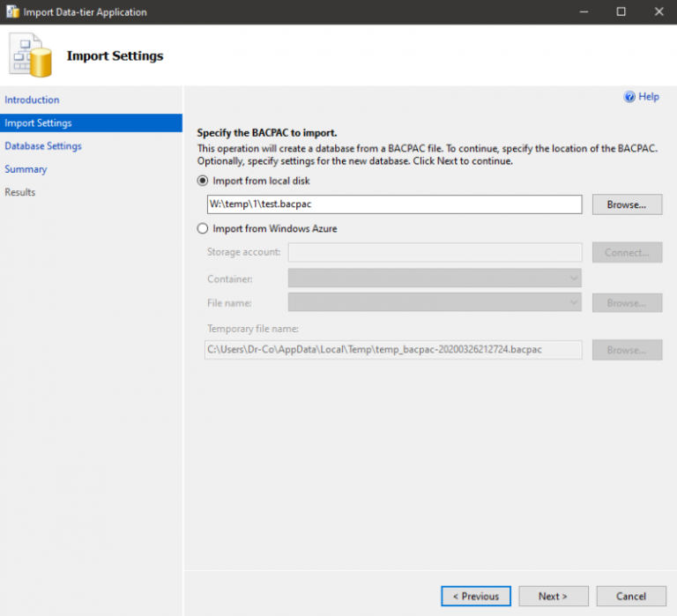Expand the Container dropdown
The image size is (677, 616).
tap(435, 278)
